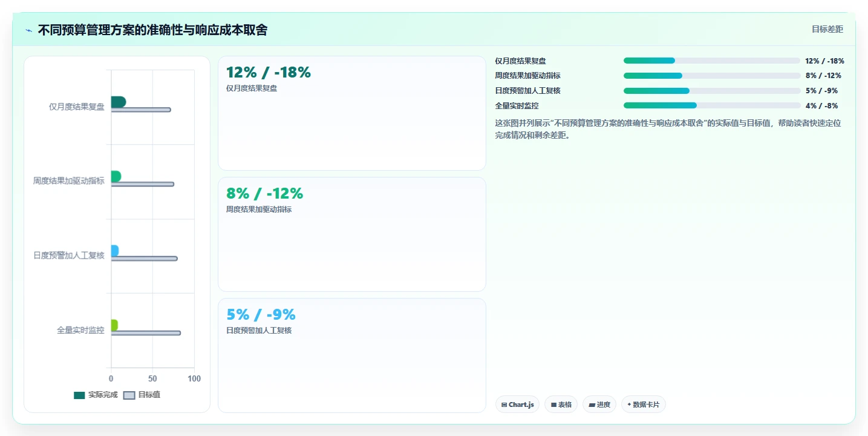Click the x-axis tick label 50
Image resolution: width=868 pixels, height=436 pixels.
click(x=152, y=378)
